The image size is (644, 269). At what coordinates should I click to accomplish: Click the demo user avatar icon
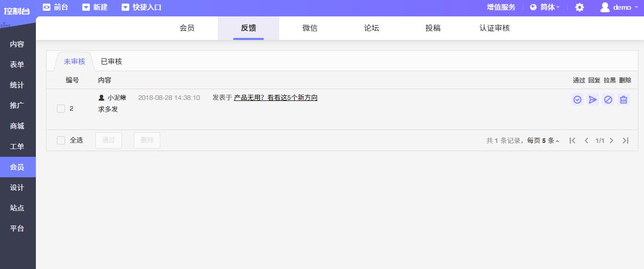pos(605,7)
